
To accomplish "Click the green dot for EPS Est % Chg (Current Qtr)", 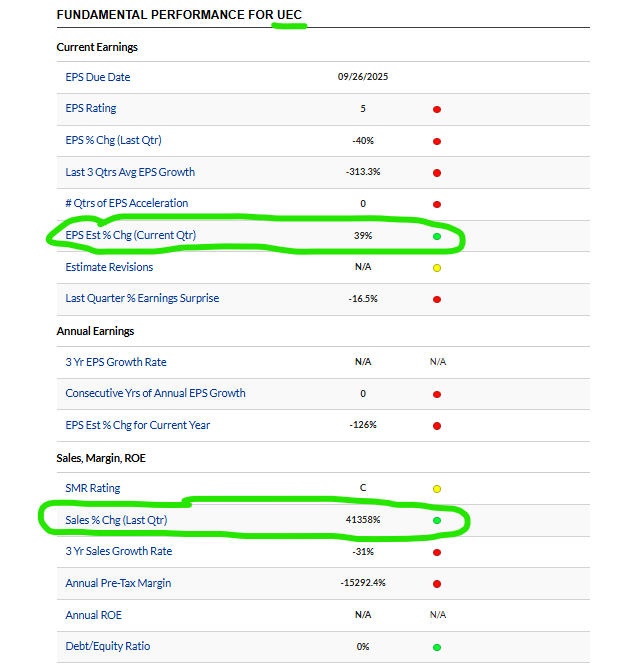I will pos(436,236).
